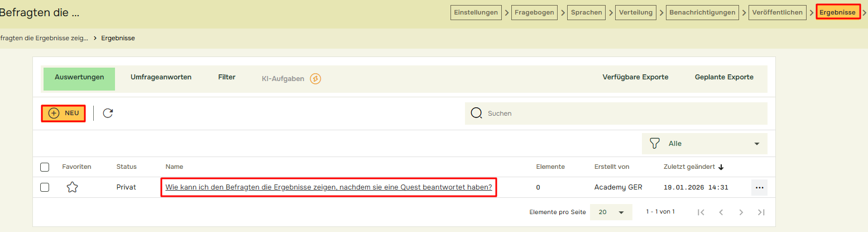Click the magnifier search icon
This screenshot has width=868, height=232.
[476, 113]
